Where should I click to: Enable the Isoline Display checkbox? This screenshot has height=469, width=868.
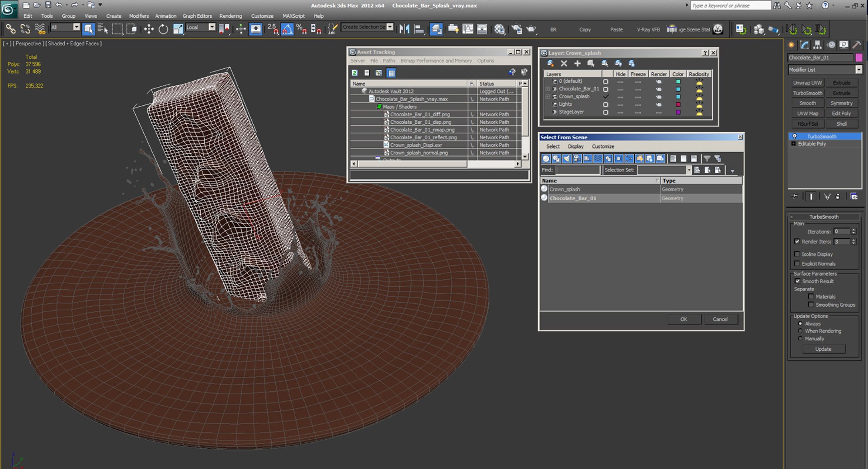pyautogui.click(x=797, y=254)
